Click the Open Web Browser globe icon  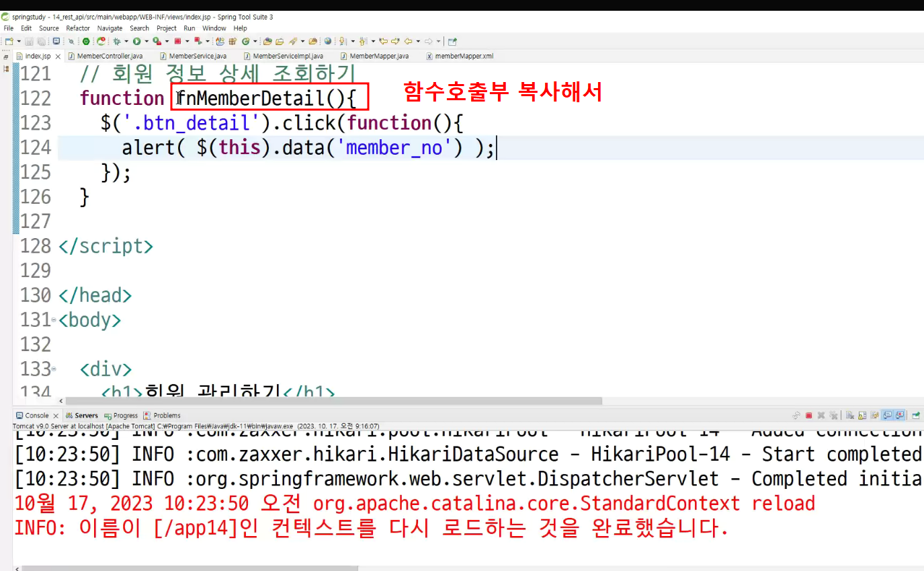click(x=328, y=41)
